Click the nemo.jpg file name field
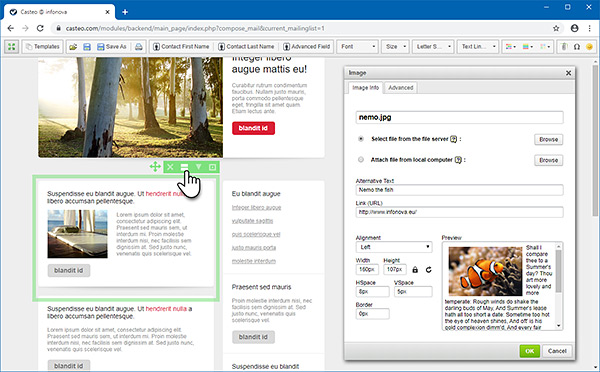 (460, 117)
